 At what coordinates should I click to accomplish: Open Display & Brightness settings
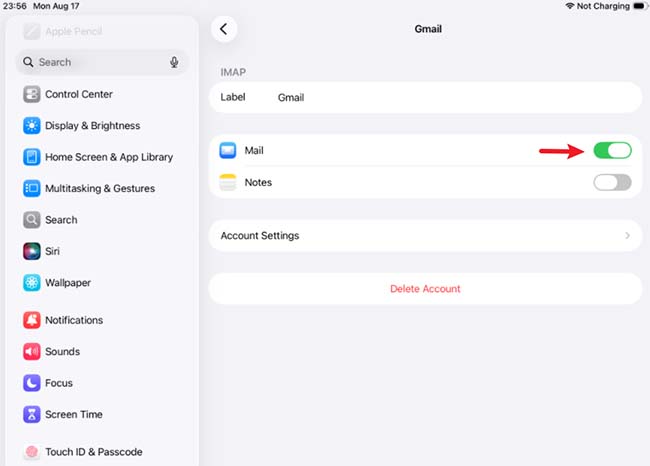[102, 126]
